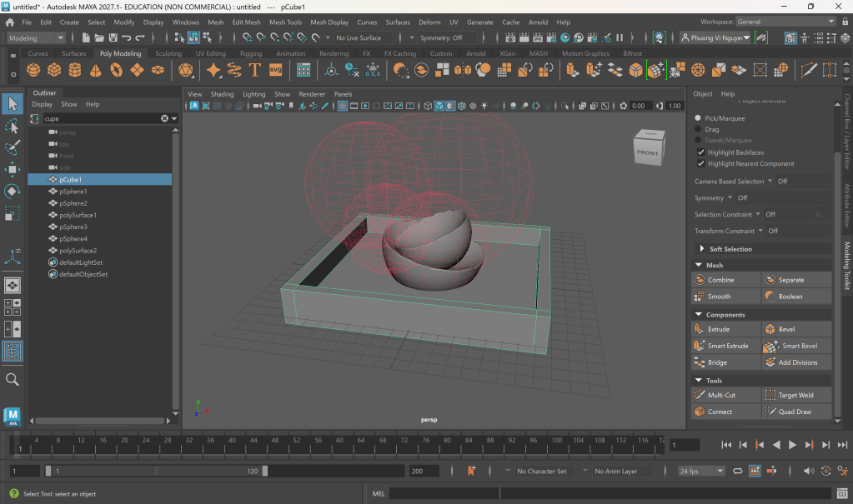Click the Save scene icon
The image size is (853, 504).
click(113, 37)
